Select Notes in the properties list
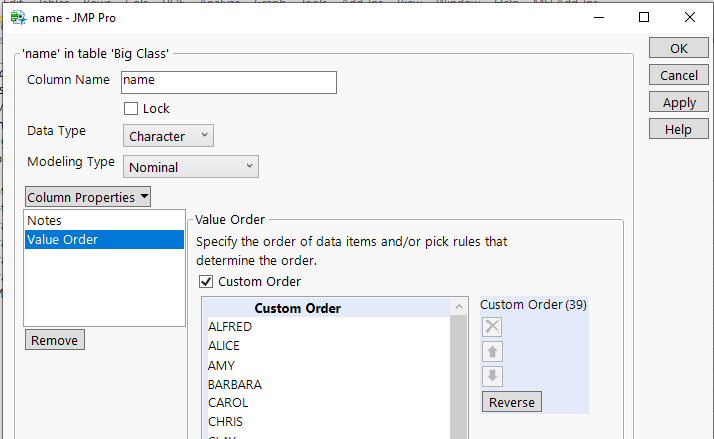 [x=45, y=220]
